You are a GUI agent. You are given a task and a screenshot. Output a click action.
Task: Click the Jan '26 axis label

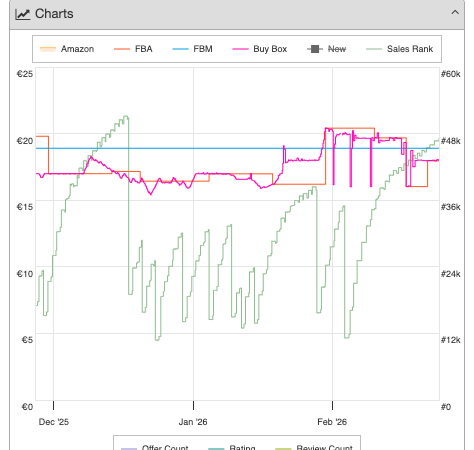click(x=193, y=422)
